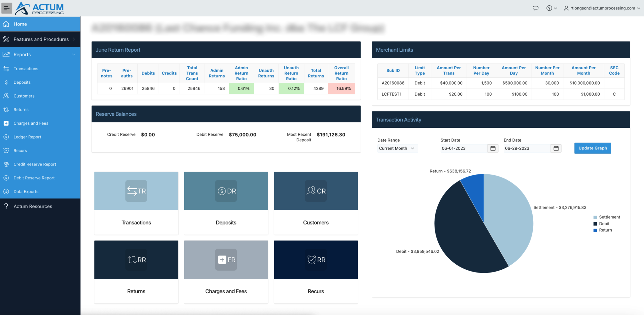The width and height of the screenshot is (644, 315).
Task: Open Deposits in the sidebar
Action: [x=40, y=82]
